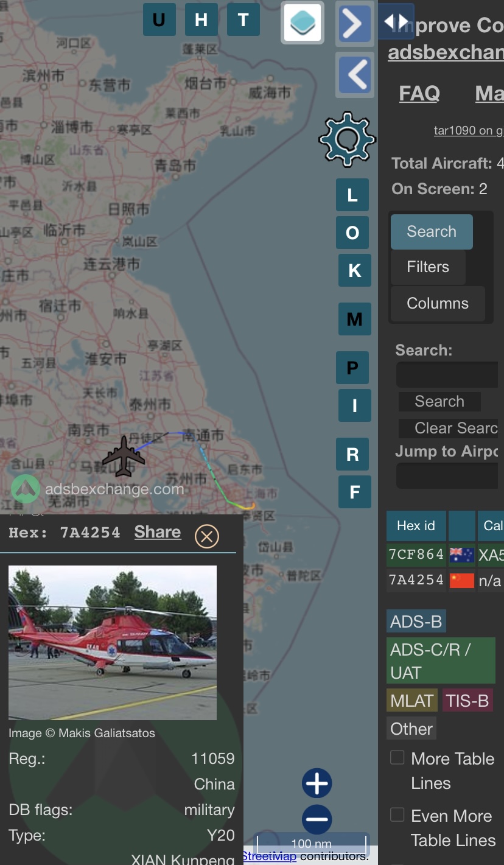The width and height of the screenshot is (504, 865).
Task: Click the U map button
Action: click(159, 19)
